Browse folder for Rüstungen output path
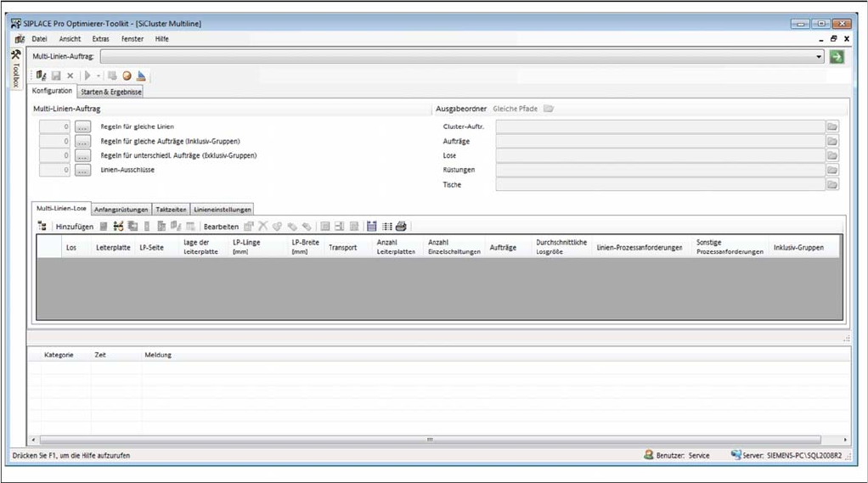The height and width of the screenshot is (483, 868). pyautogui.click(x=832, y=170)
